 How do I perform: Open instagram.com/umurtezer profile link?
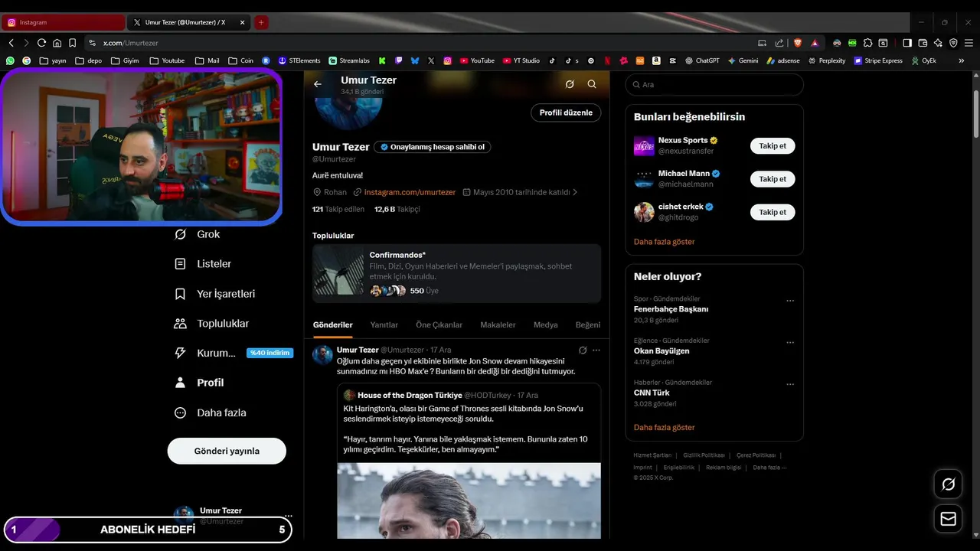[410, 192]
